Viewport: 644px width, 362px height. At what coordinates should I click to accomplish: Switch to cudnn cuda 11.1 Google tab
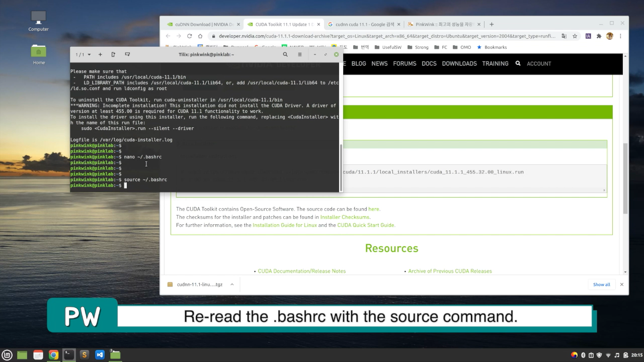(x=364, y=24)
